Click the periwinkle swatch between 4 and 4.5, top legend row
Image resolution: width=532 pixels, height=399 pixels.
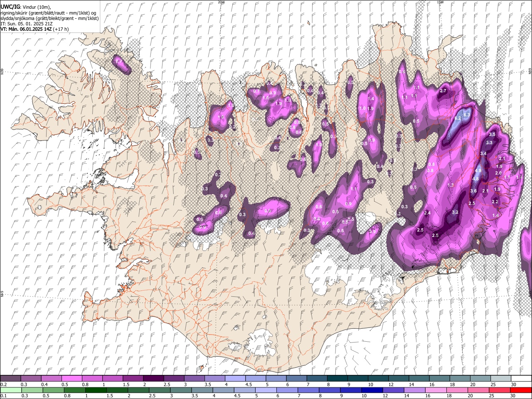pyautogui.click(x=235, y=379)
